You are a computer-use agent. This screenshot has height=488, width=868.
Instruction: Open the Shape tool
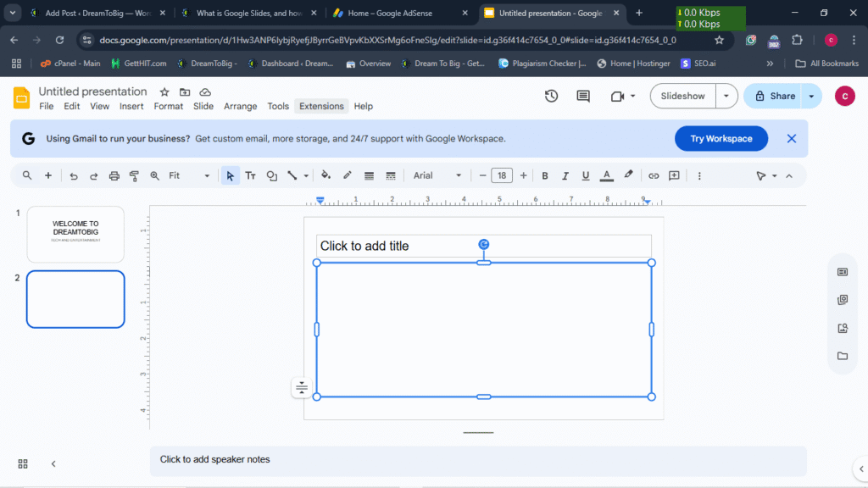(x=272, y=176)
